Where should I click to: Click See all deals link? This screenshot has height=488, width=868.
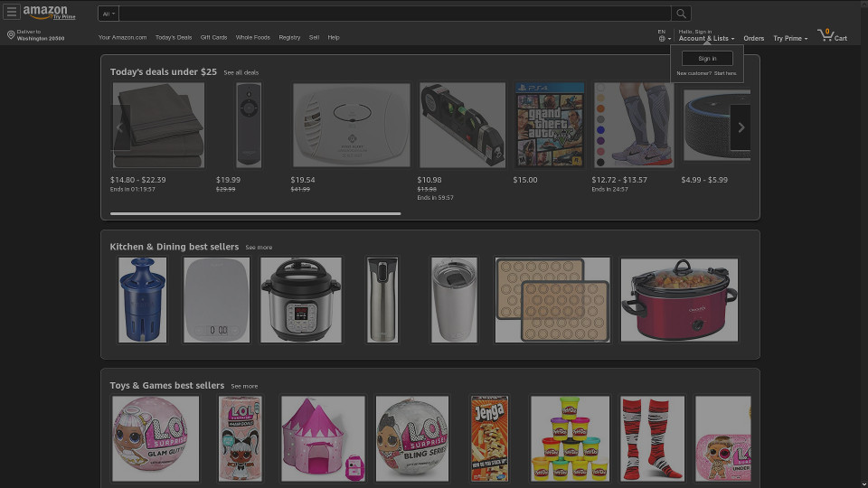[x=241, y=72]
